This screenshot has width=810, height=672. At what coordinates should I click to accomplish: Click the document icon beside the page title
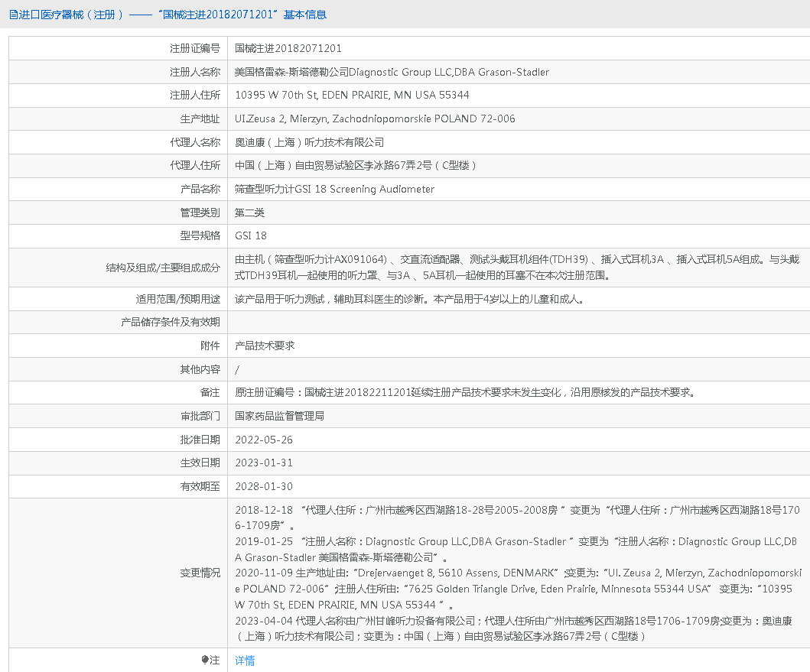point(14,15)
